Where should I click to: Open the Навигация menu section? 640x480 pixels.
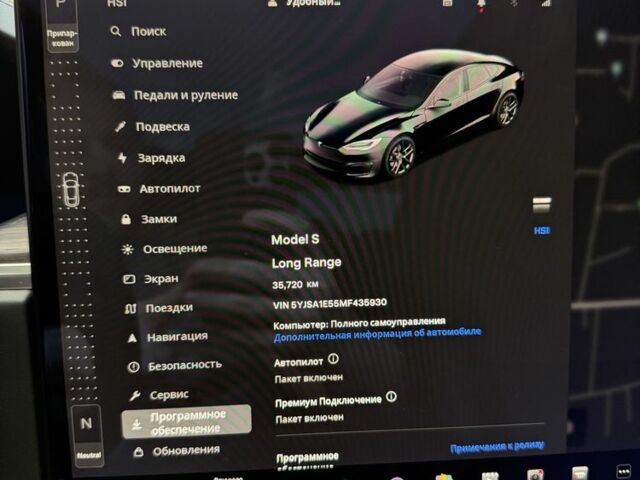coord(167,337)
